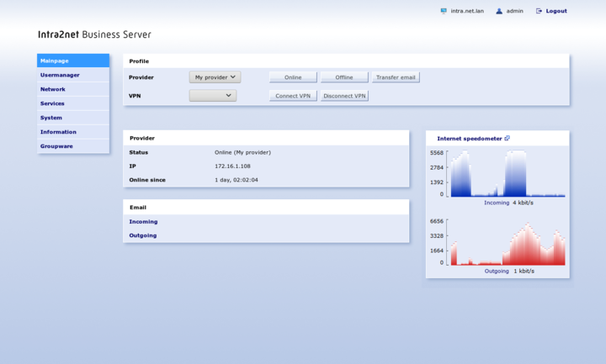Viewport: 606px width, 364px height.
Task: Open the Incoming email link
Action: pyautogui.click(x=143, y=222)
